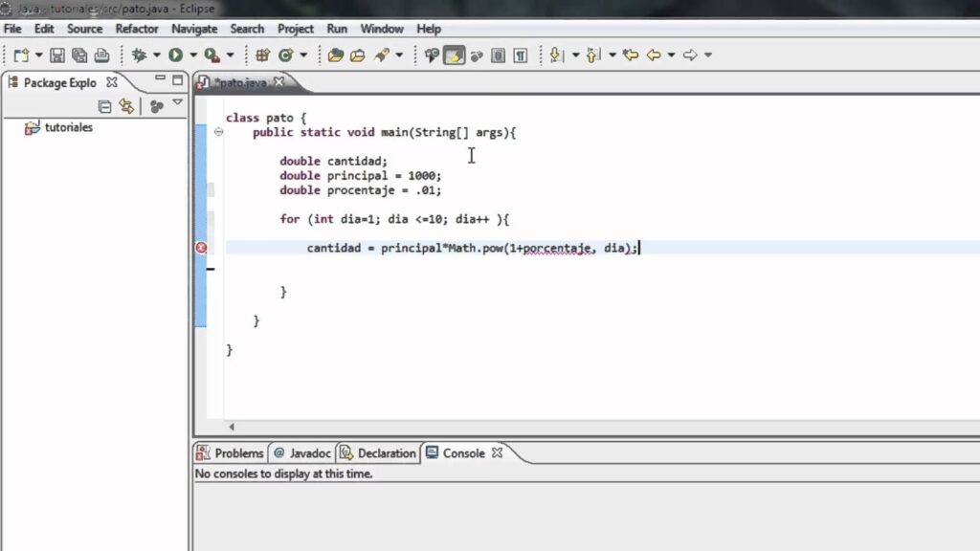This screenshot has height=551, width=980.
Task: Start debugging with the bug icon
Action: (139, 55)
